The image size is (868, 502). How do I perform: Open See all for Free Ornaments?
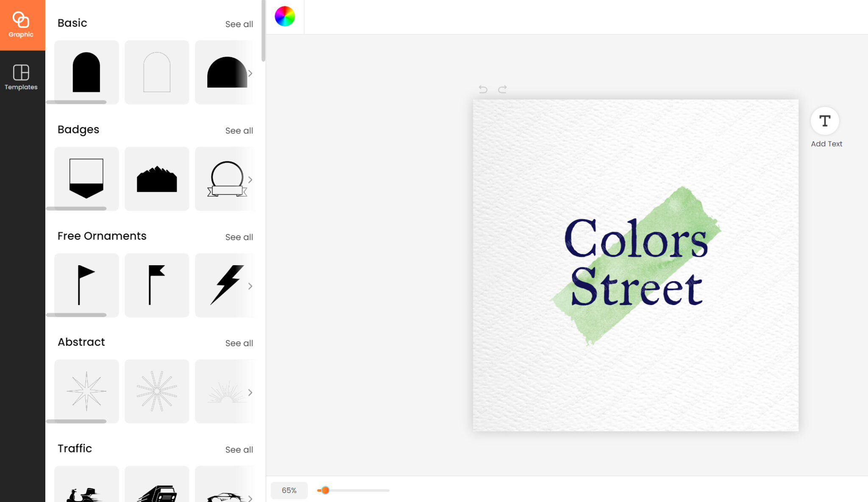tap(239, 237)
